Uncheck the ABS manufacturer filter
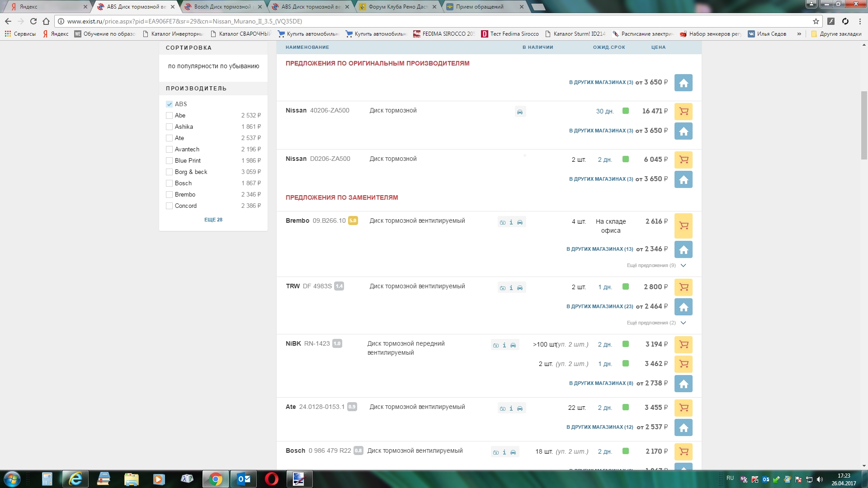868x488 pixels. pyautogui.click(x=170, y=104)
